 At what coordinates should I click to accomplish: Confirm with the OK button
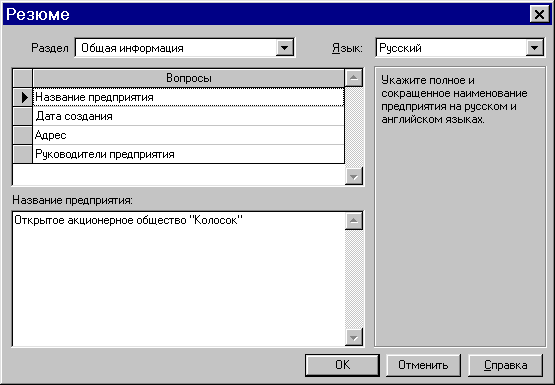(342, 365)
